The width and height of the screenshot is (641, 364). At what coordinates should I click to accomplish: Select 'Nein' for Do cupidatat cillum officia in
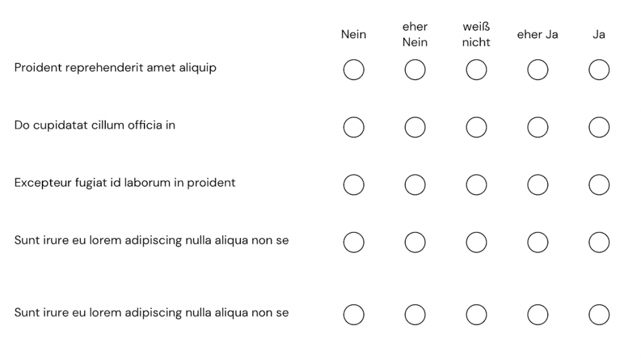(354, 128)
